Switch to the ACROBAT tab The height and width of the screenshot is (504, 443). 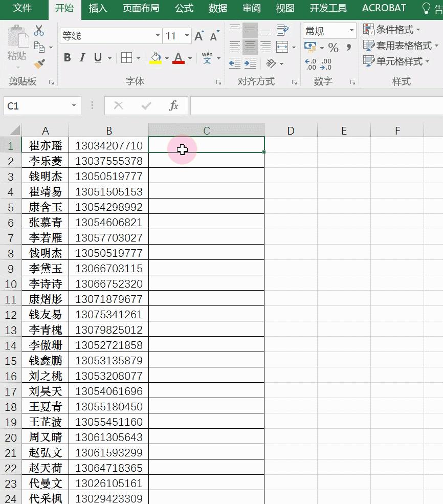pos(384,8)
